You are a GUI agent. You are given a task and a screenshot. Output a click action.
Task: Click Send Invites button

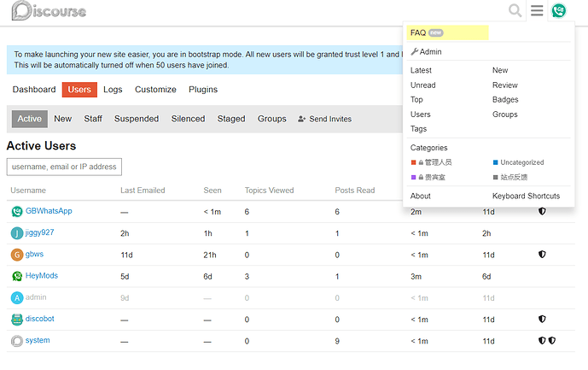[325, 119]
